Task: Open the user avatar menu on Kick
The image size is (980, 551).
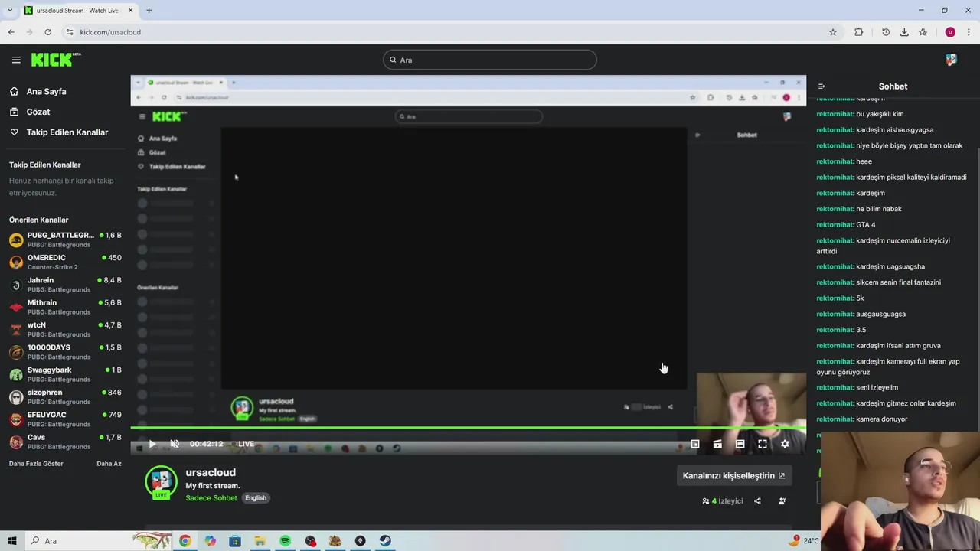Action: (x=951, y=60)
